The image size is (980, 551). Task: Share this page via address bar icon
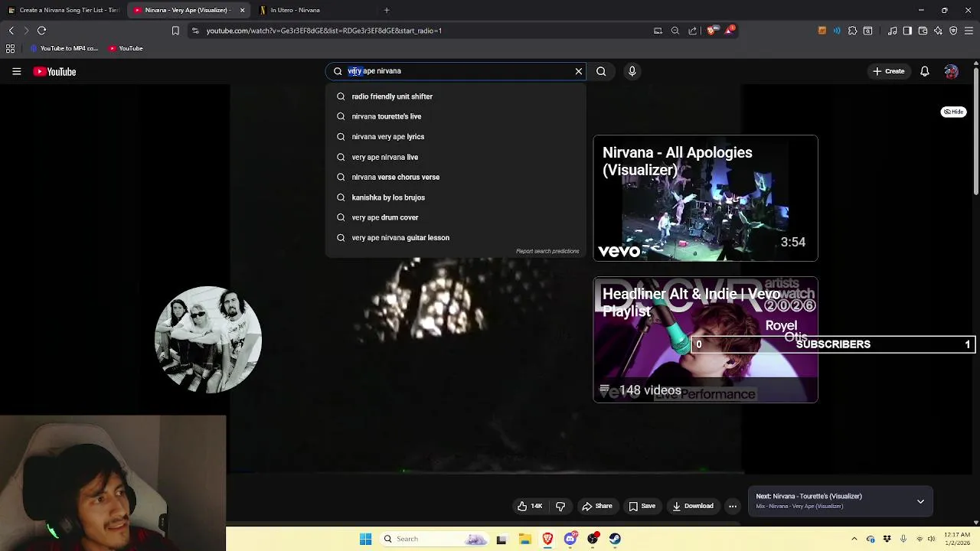pyautogui.click(x=693, y=31)
